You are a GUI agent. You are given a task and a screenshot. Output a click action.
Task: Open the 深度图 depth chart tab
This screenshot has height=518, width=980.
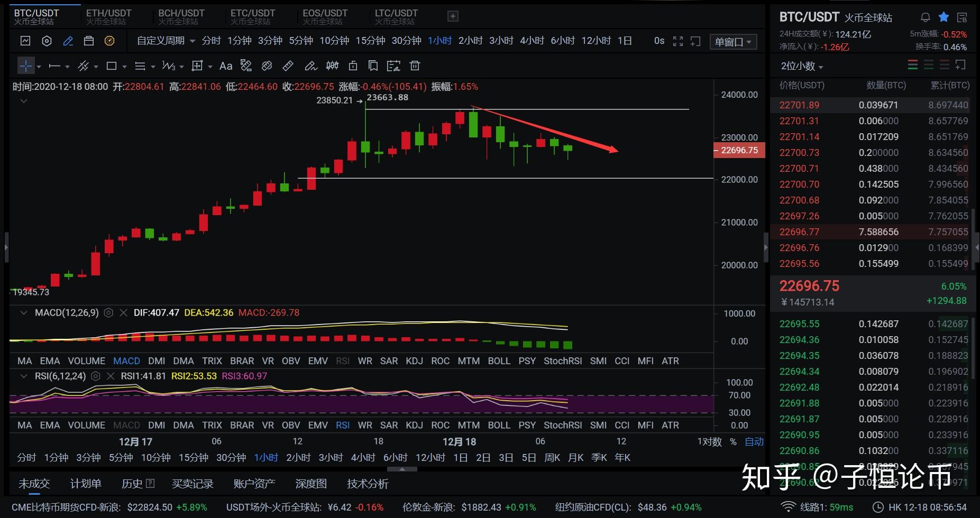click(311, 484)
